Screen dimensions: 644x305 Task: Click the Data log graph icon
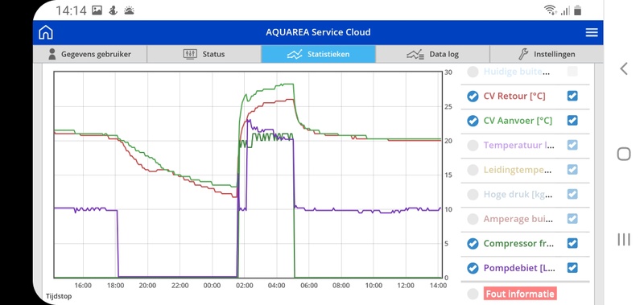point(415,54)
